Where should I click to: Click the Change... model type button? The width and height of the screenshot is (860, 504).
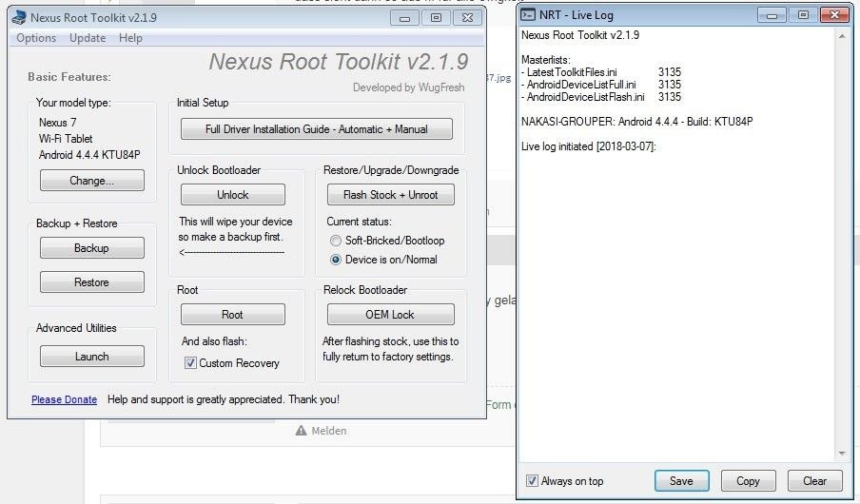(91, 181)
